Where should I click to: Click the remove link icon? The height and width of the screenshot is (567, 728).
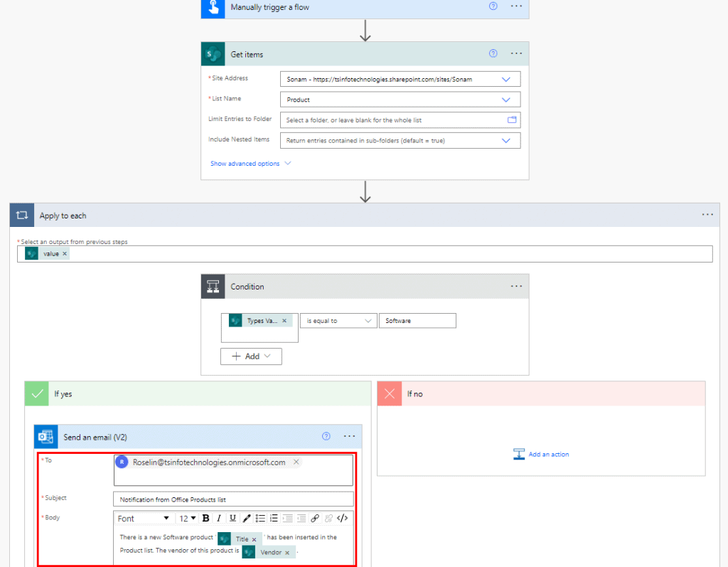click(328, 518)
